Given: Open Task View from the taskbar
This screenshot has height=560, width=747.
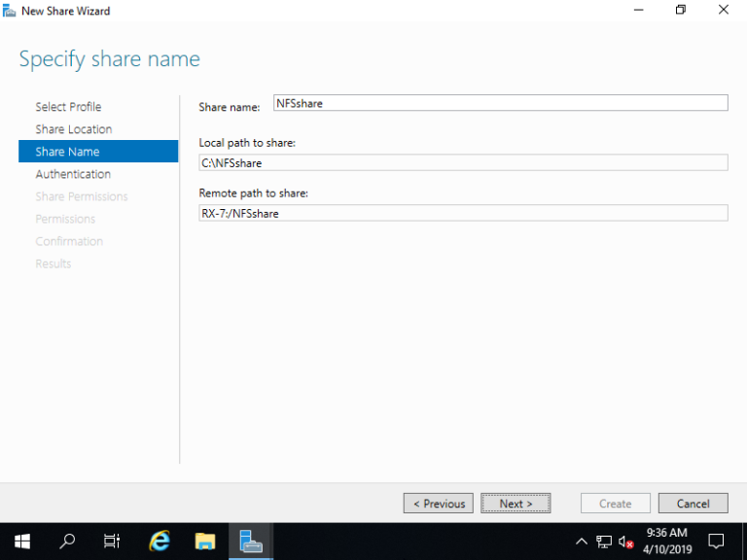Looking at the screenshot, I should pyautogui.click(x=112, y=541).
